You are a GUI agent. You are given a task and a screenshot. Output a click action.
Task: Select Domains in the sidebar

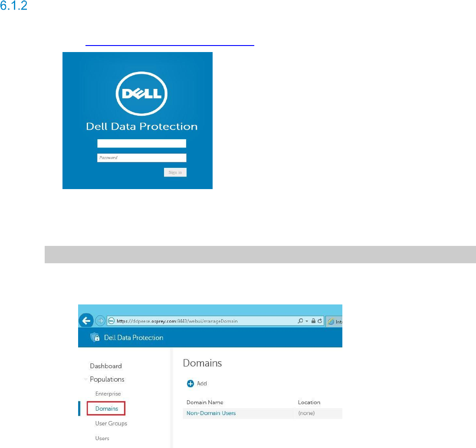click(x=107, y=409)
